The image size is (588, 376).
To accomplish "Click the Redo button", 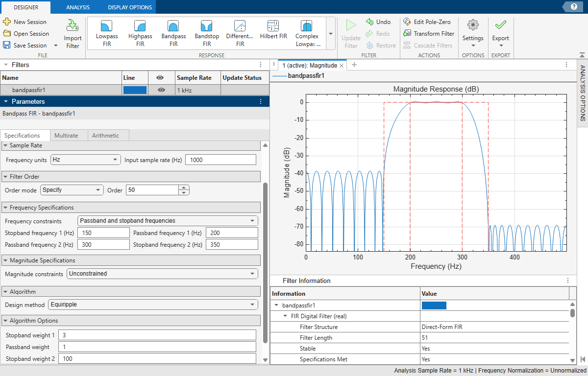I will [x=378, y=34].
